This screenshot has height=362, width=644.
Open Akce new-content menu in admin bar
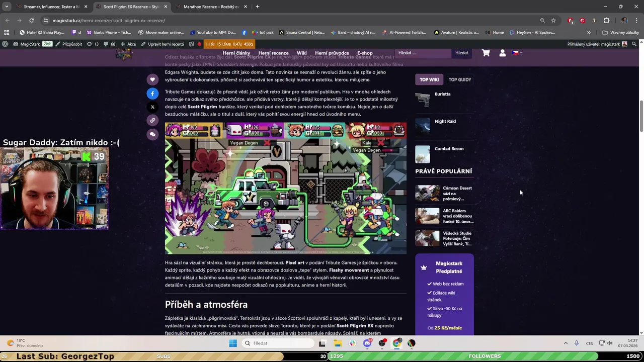[x=128, y=44]
